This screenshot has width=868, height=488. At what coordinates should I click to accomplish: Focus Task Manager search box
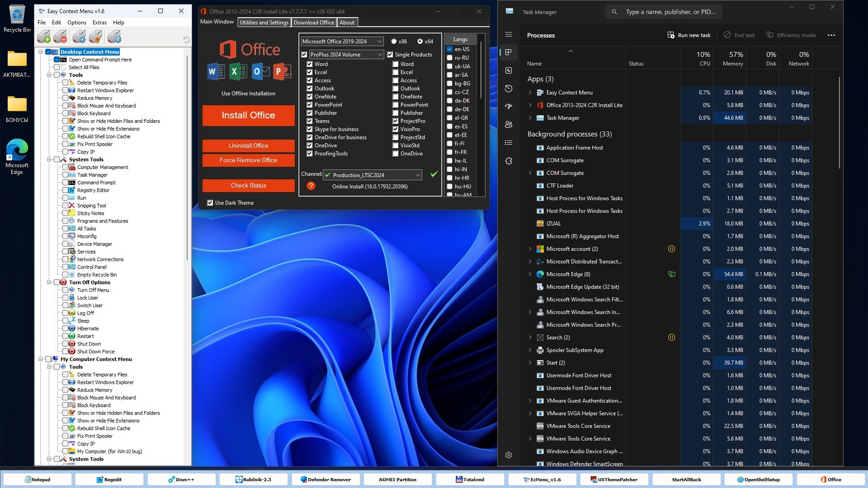[x=664, y=12]
